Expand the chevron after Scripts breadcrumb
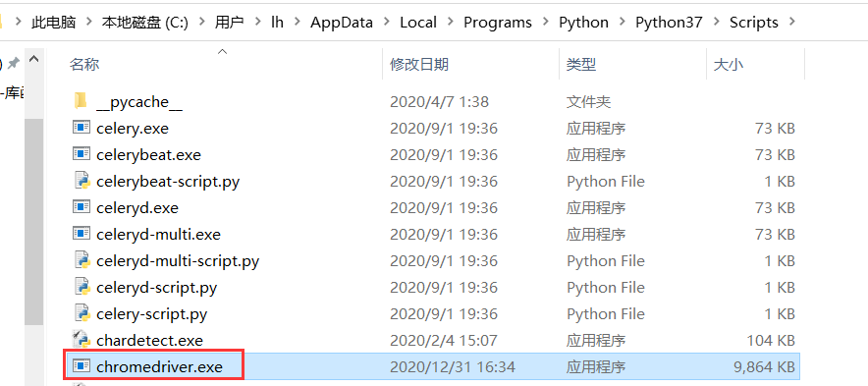Image resolution: width=868 pixels, height=386 pixels. pos(791,23)
